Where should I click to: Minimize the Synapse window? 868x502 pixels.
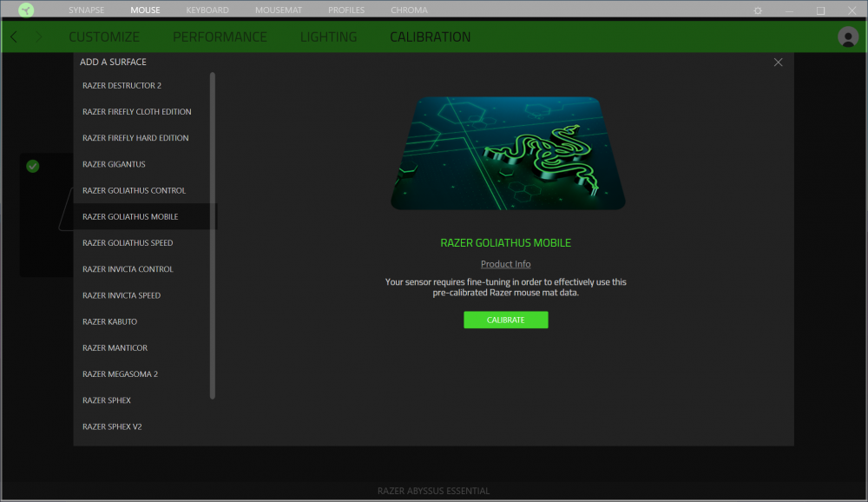tap(789, 10)
